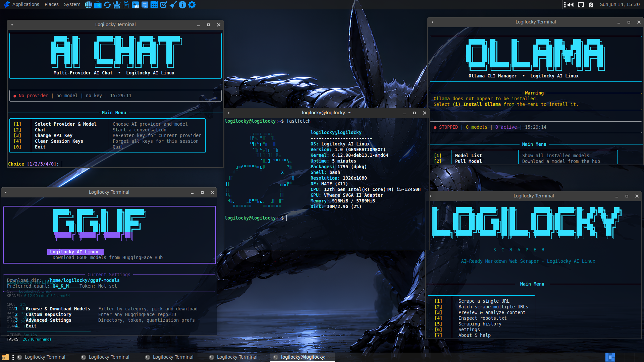Click the Logilocky rabbit logo icon
The height and width of the screenshot is (362, 644).
coord(7,5)
